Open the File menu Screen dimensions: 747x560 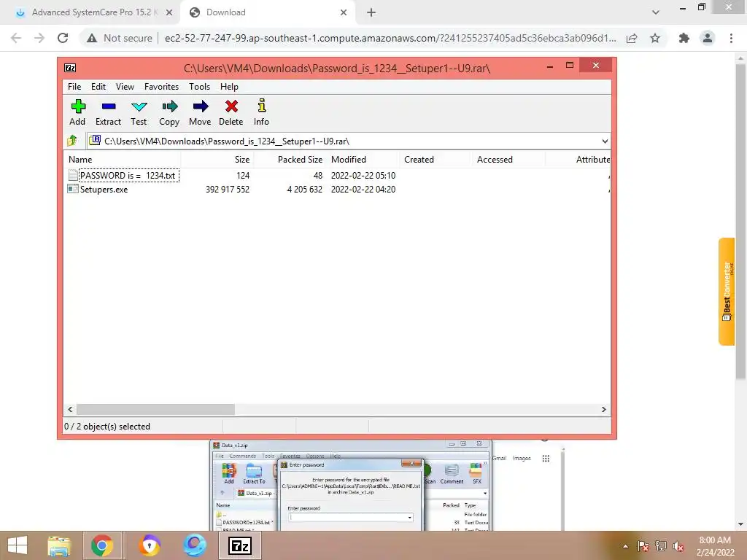tap(74, 87)
